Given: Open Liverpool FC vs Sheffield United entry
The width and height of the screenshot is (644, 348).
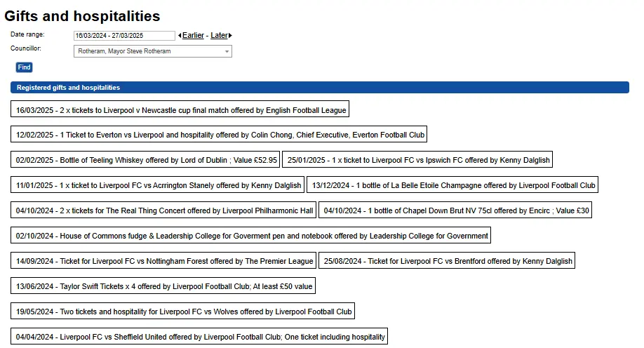Looking at the screenshot, I should pos(200,337).
